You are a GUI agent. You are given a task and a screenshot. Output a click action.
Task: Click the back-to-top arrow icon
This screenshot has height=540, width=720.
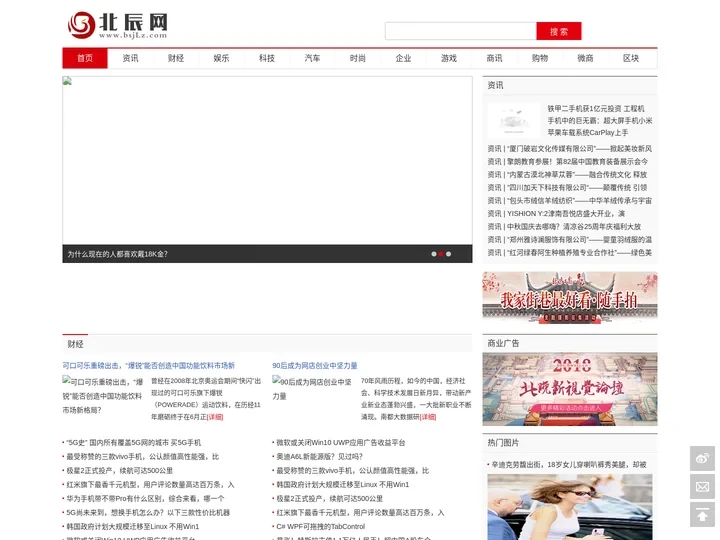(702, 515)
